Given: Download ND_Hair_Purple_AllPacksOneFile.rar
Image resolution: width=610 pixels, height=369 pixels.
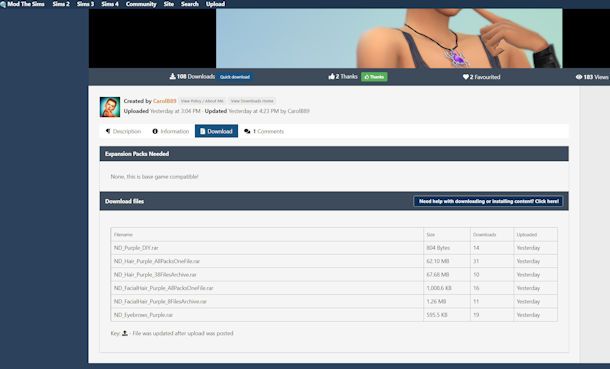Looking at the screenshot, I should tap(156, 261).
